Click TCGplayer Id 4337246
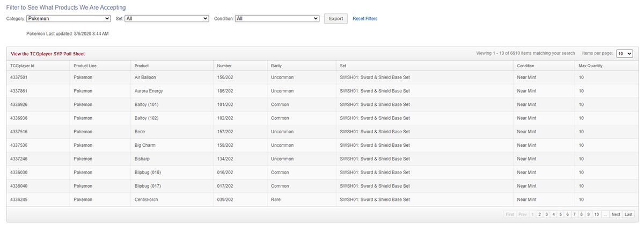 19,159
